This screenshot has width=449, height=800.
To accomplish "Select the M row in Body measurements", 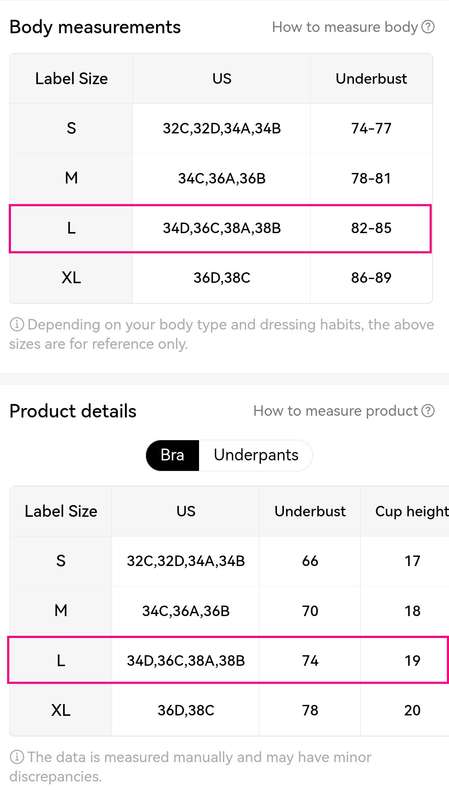I will [221, 179].
